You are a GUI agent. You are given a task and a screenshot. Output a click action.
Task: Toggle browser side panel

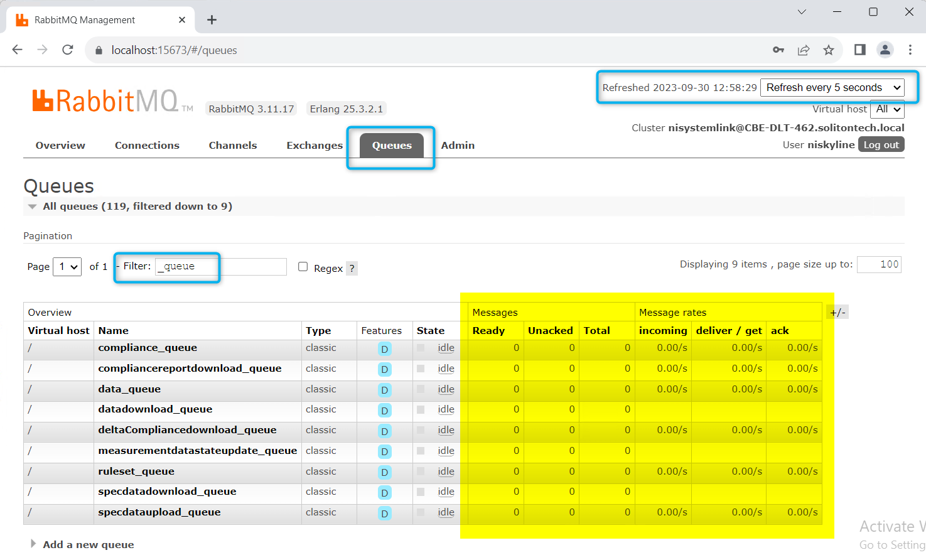pyautogui.click(x=860, y=50)
